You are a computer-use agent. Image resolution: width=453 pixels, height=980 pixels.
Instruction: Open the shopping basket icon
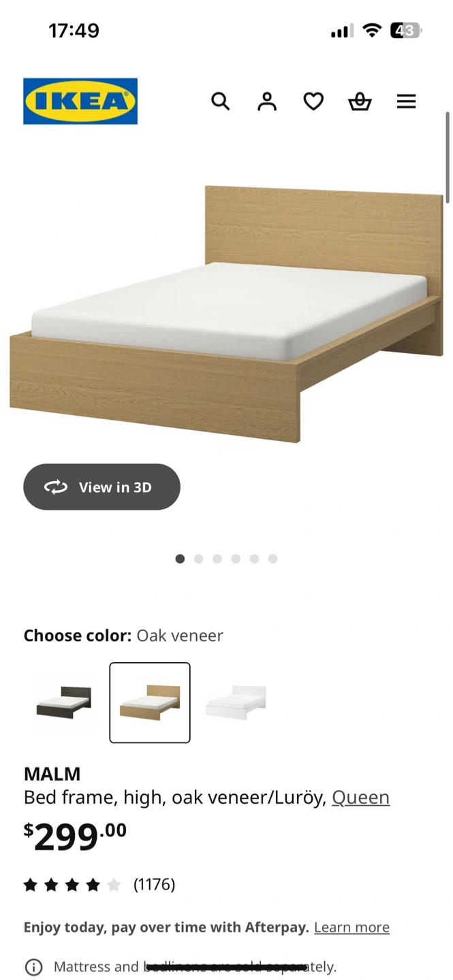[x=360, y=101]
